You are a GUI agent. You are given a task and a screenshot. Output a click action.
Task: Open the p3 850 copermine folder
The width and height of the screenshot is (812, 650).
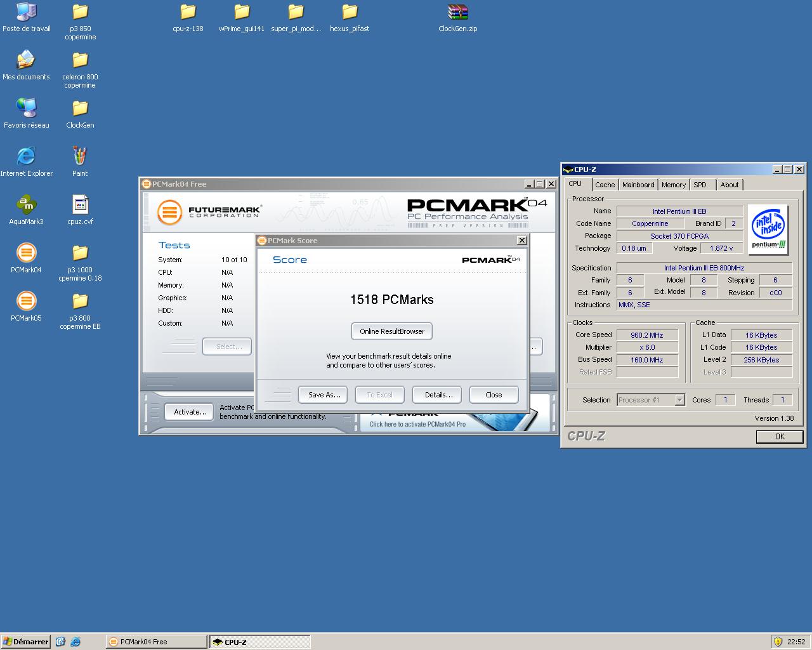[x=80, y=22]
